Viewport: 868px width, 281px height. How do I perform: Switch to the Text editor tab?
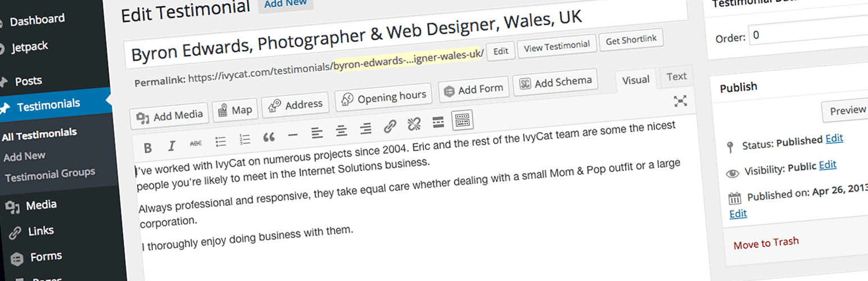coord(677,77)
